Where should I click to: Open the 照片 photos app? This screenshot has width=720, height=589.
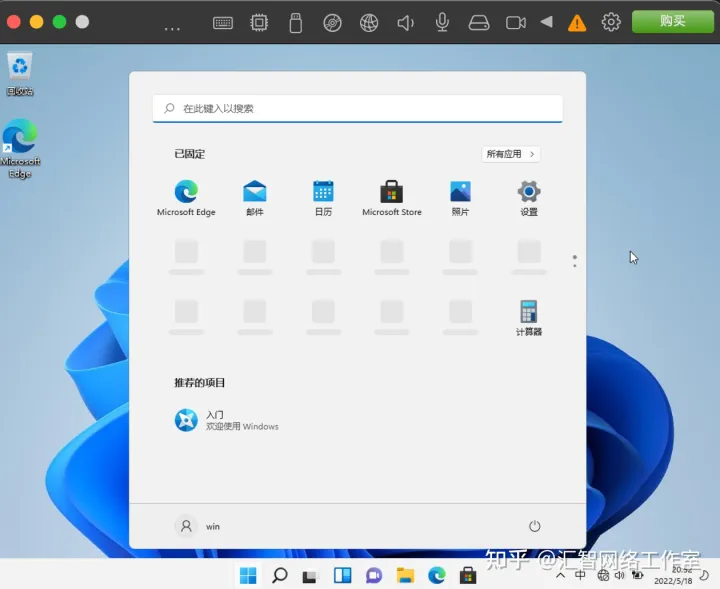click(x=460, y=198)
